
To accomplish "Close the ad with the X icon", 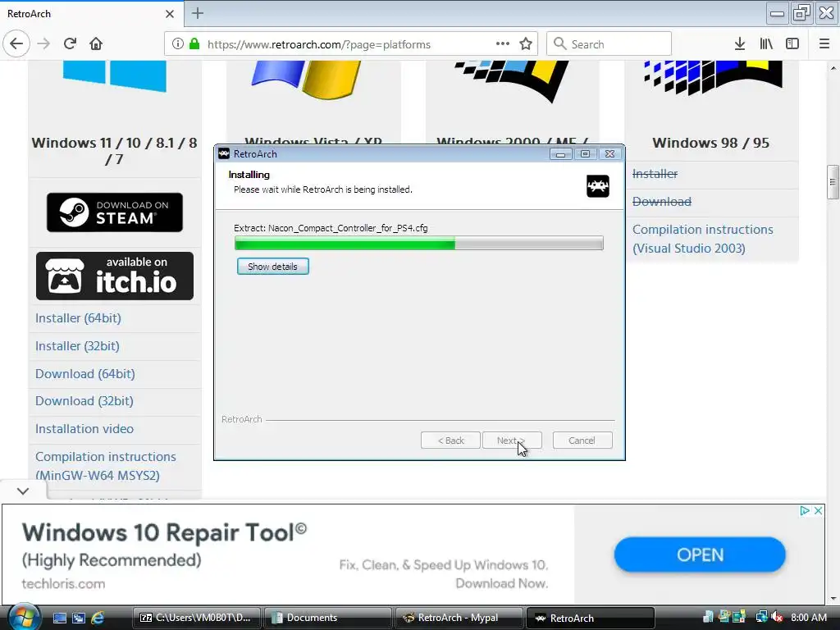I will coord(818,510).
